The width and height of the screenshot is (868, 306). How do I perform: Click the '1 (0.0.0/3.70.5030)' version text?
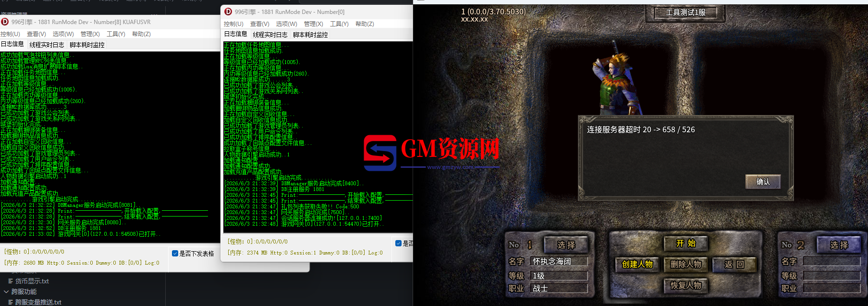coord(493,12)
